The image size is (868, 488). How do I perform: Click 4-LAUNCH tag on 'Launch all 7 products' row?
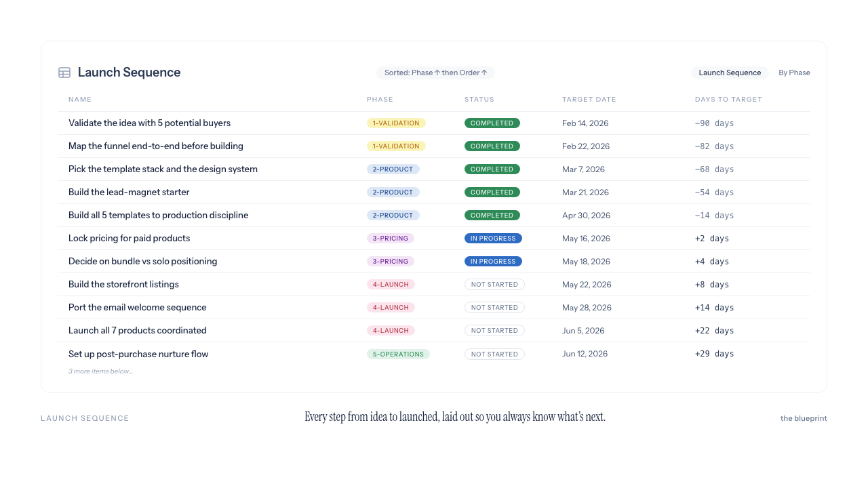(391, 331)
